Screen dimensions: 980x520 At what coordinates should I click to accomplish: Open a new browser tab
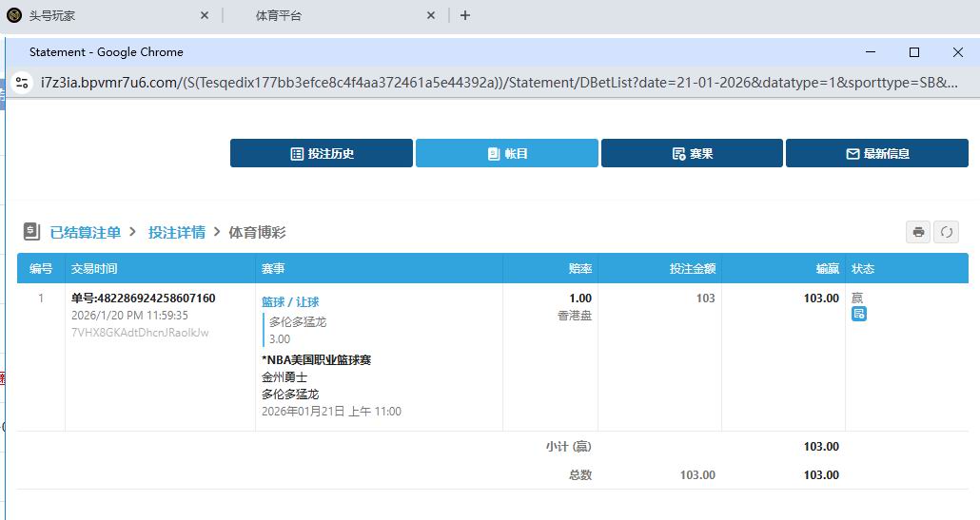pos(465,15)
